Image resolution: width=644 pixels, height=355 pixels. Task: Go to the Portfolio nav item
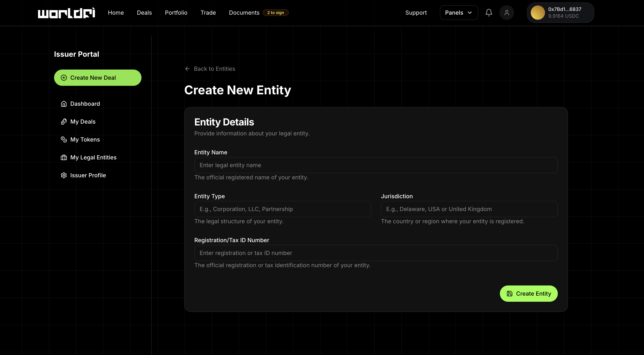(x=176, y=12)
